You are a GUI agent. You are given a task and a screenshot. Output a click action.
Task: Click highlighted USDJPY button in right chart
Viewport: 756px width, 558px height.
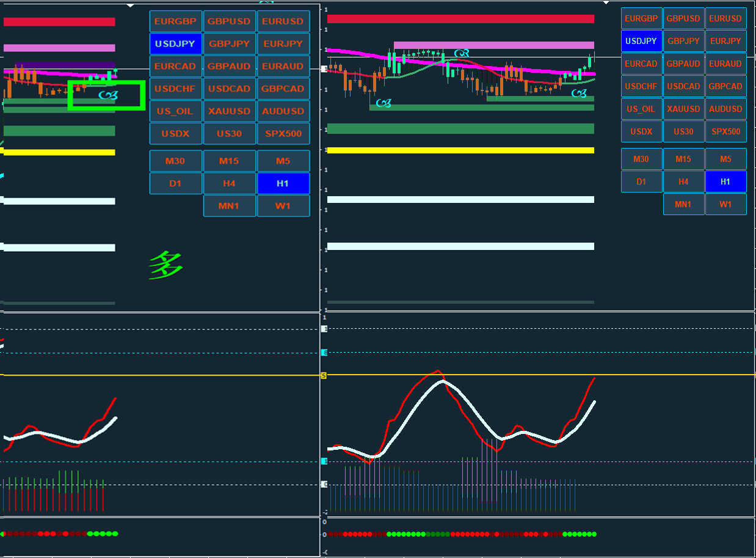[641, 41]
